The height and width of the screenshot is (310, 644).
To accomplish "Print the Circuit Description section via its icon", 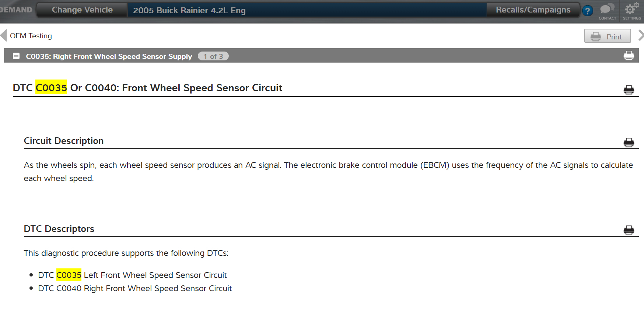I will [x=629, y=142].
